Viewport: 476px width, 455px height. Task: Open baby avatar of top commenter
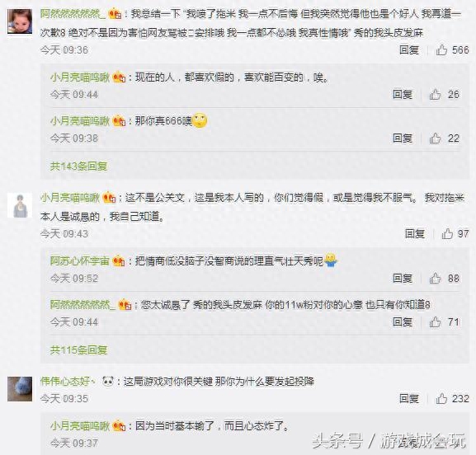[20, 21]
